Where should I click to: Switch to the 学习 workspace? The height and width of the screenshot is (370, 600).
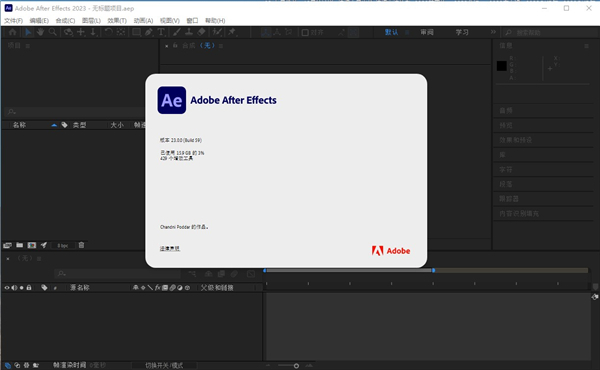(462, 33)
